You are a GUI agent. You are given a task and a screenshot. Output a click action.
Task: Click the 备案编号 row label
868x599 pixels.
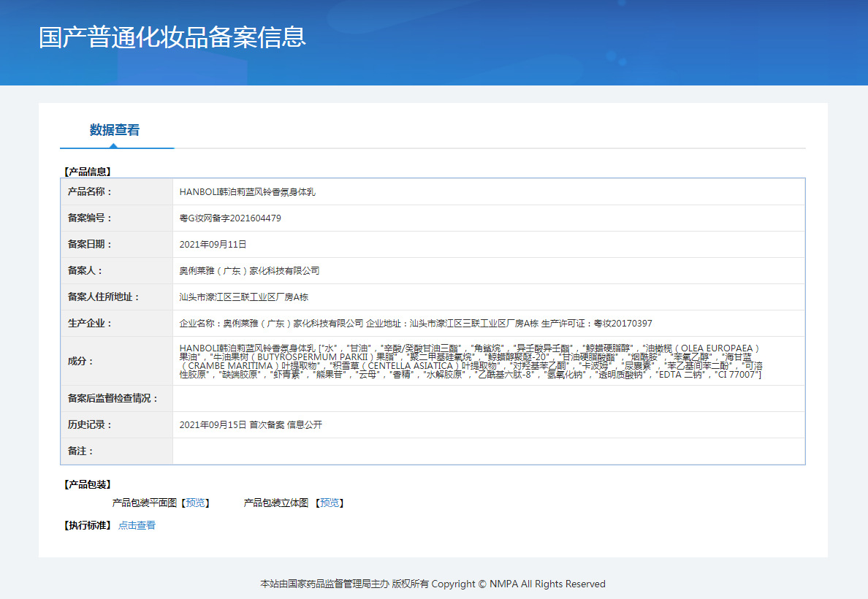click(x=90, y=218)
